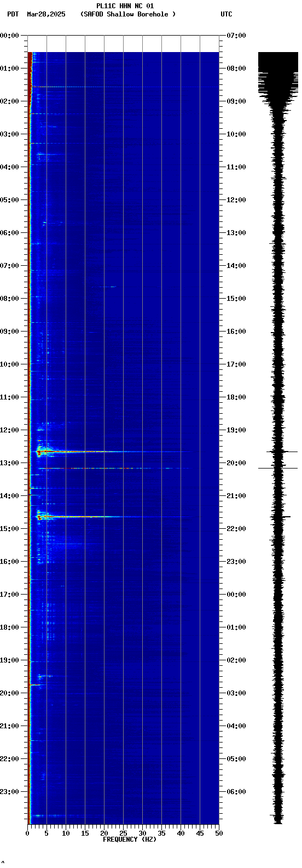302x868 pixels.
Task: Click the PDT time label '23:00'
Action: pyautogui.click(x=9, y=792)
